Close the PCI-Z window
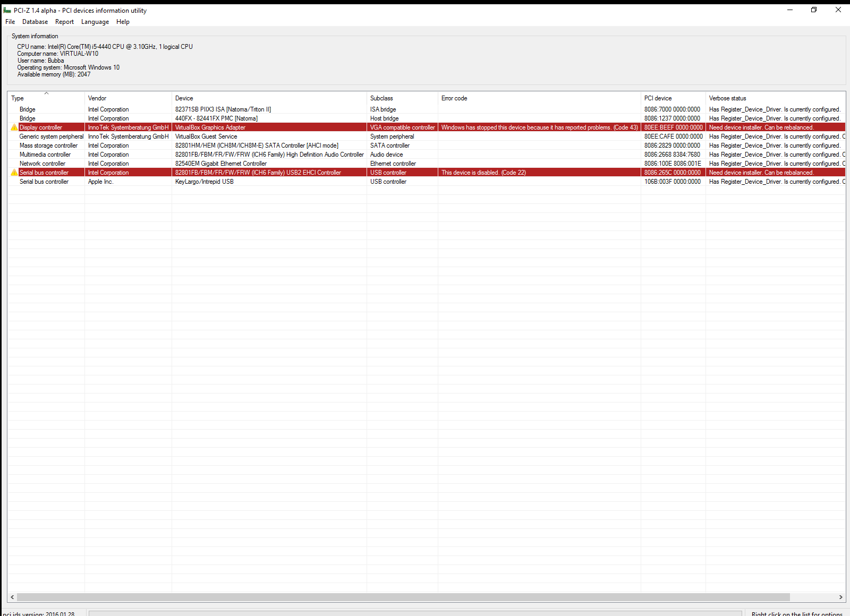Viewport: 850px width, 616px height. [838, 10]
